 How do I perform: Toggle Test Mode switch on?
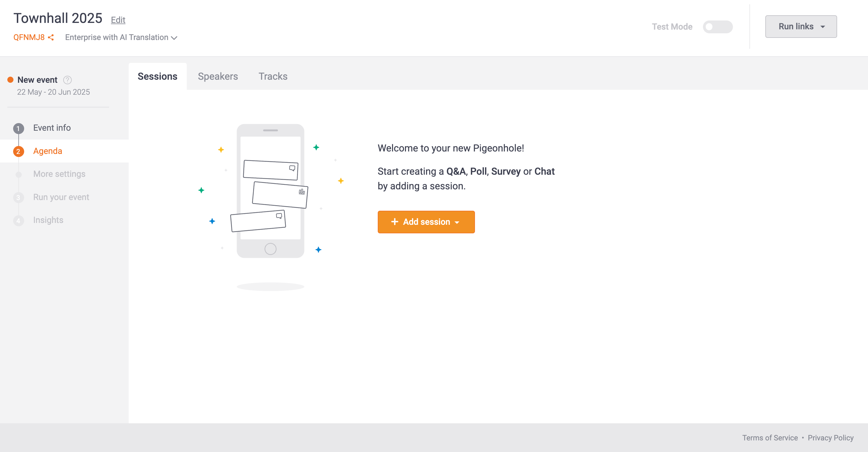(717, 27)
